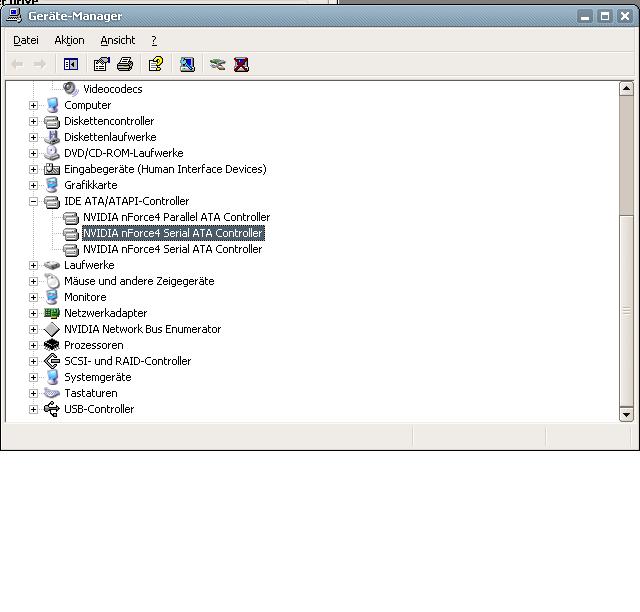The image size is (640, 612).
Task: Click the Print toolbar icon
Action: click(x=125, y=64)
